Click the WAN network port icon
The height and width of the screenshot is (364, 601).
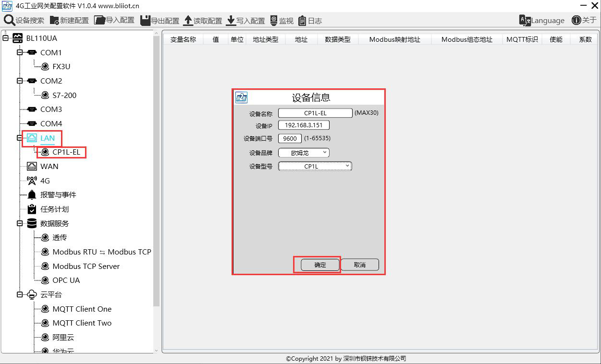click(32, 167)
